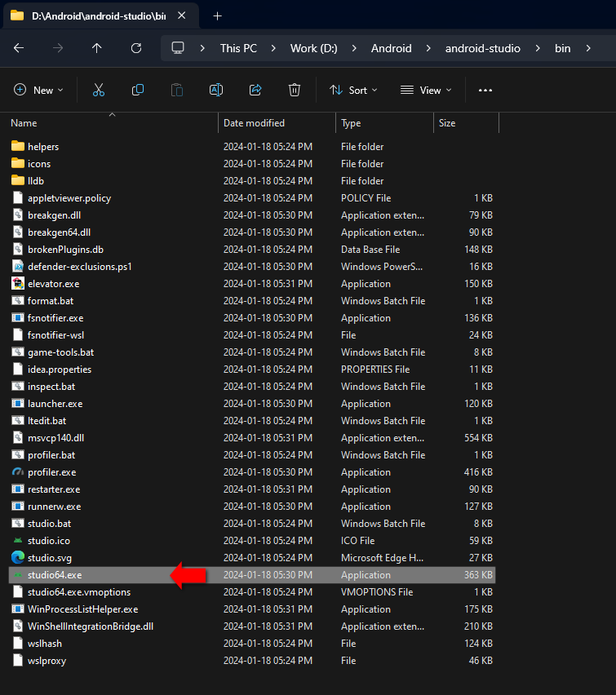Viewport: 616px width, 695px height.
Task: Open the Sort dropdown menu
Action: pyautogui.click(x=353, y=90)
